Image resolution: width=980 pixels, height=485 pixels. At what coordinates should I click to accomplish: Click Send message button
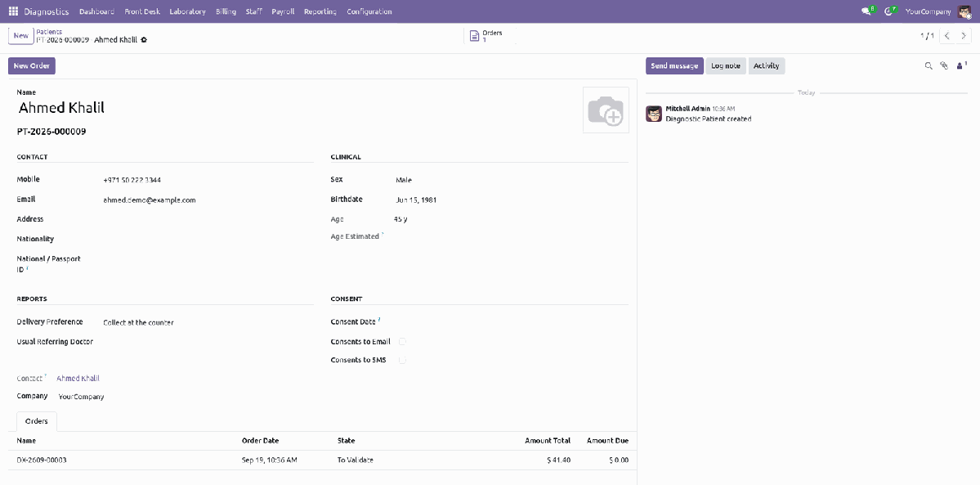pos(674,65)
